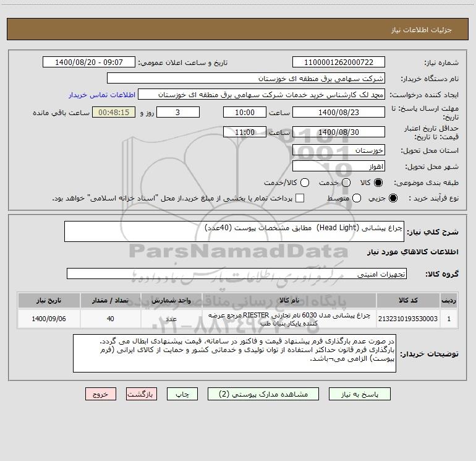
Task: Click the unit cell عدد
Action: [171, 319]
